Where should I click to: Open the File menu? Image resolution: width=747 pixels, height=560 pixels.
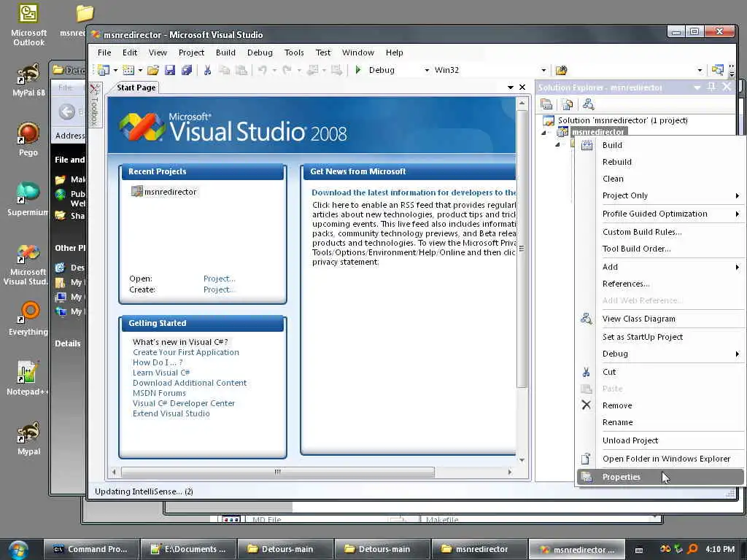104,52
